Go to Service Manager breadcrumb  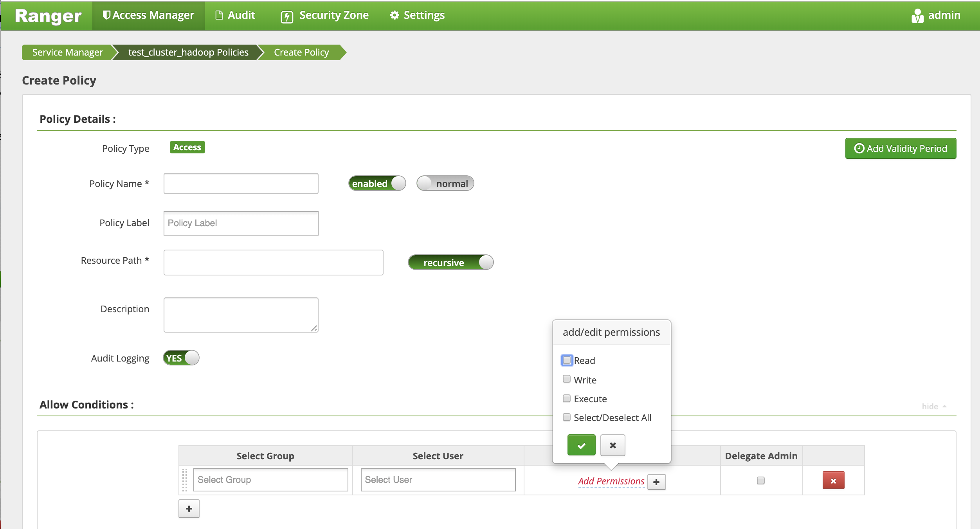pos(67,52)
